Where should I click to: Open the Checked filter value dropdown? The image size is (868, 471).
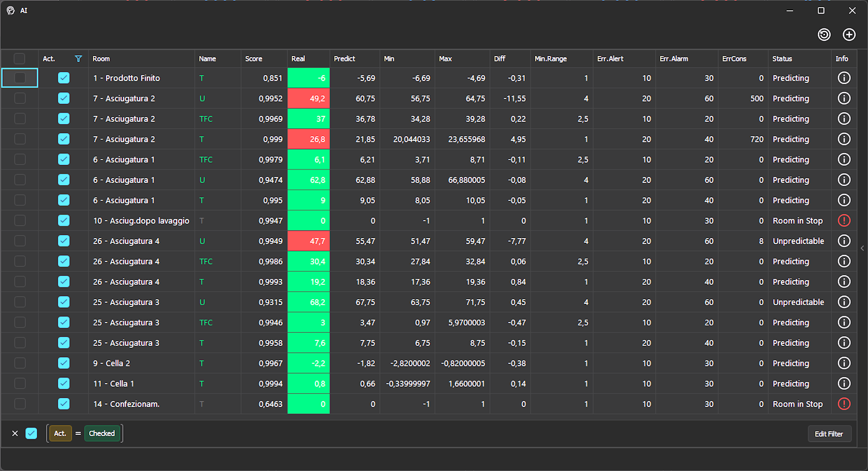(102, 433)
